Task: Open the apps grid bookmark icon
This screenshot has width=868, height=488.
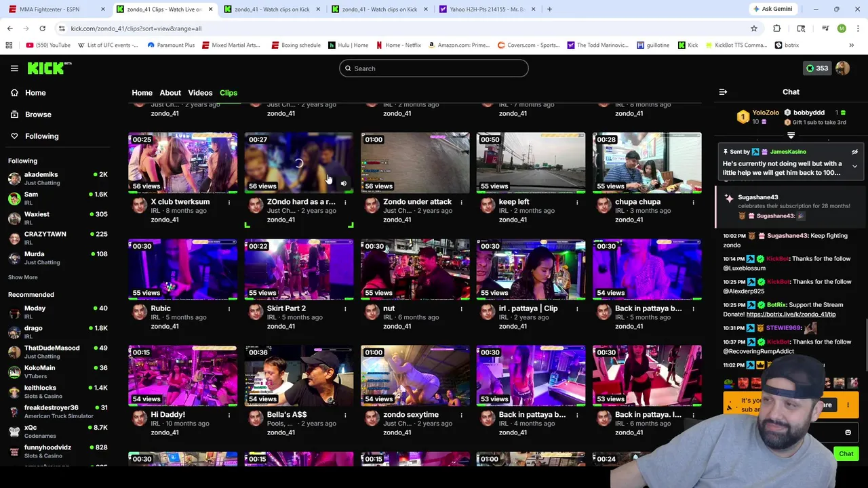Action: (x=9, y=45)
